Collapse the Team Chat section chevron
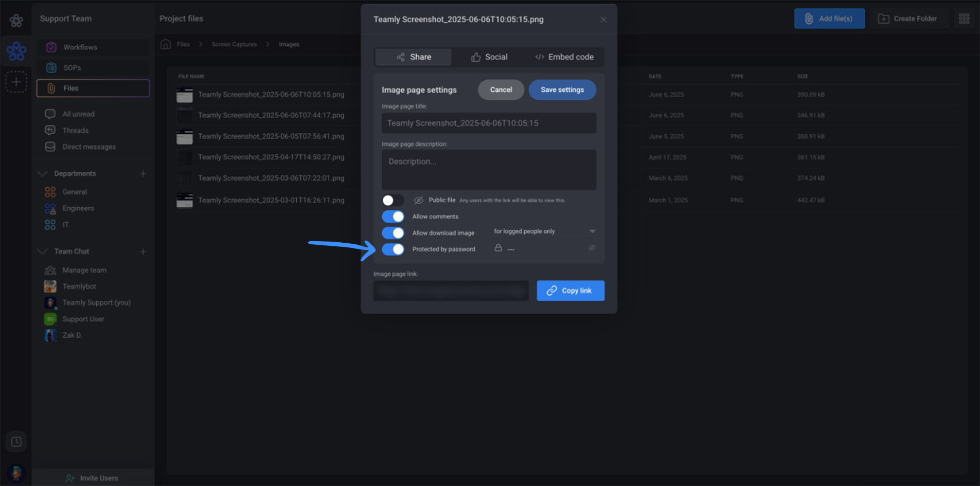 tap(43, 251)
